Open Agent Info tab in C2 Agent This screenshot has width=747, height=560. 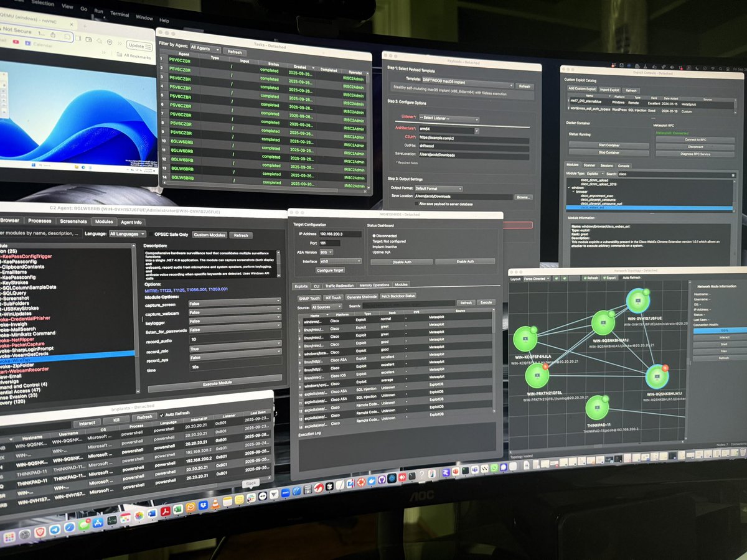pyautogui.click(x=131, y=222)
